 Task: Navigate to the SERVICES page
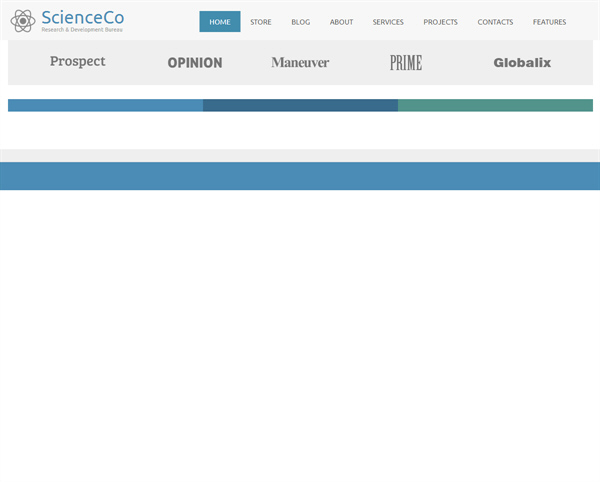click(388, 22)
